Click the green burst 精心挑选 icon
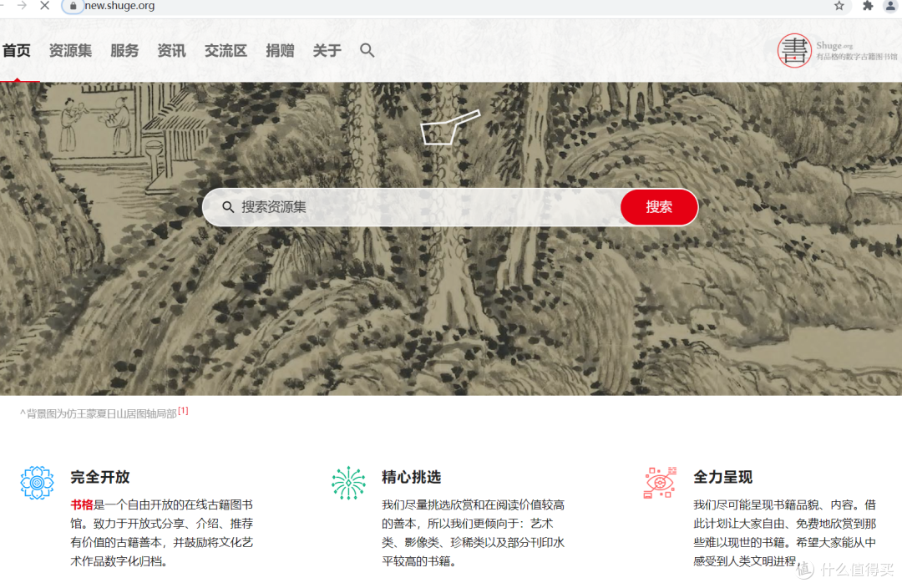 coord(348,483)
